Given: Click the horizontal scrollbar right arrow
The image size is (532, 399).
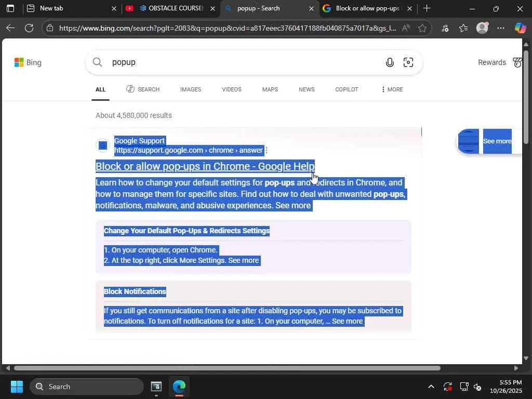Looking at the screenshot, I should [516, 368].
